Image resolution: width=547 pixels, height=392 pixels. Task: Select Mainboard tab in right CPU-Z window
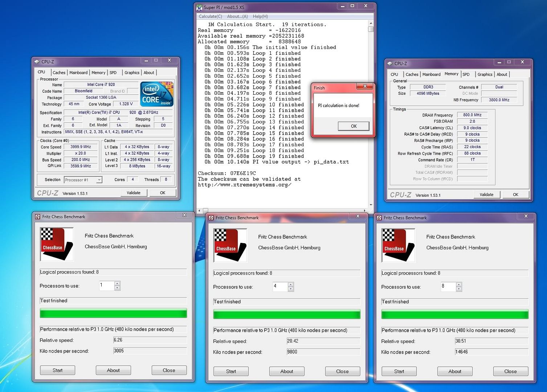pos(432,74)
